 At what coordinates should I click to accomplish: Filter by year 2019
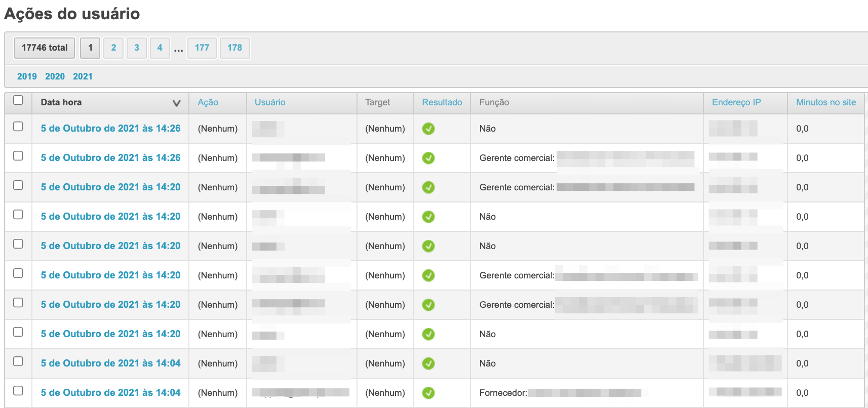(27, 76)
